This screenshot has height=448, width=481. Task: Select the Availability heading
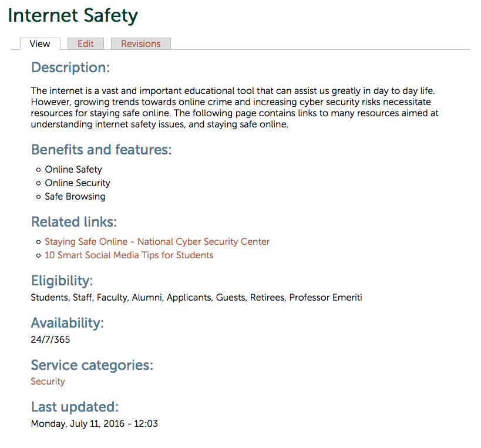[x=67, y=323]
